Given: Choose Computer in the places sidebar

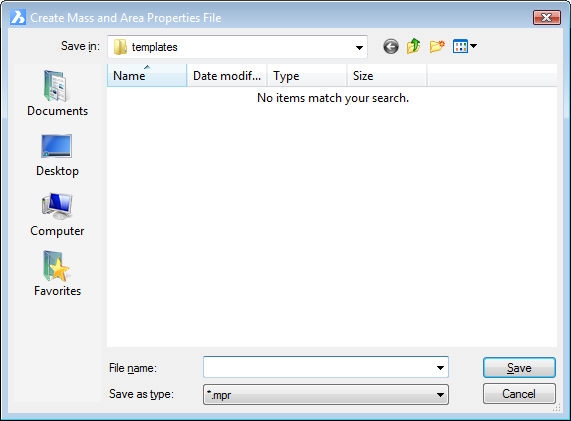Looking at the screenshot, I should pyautogui.click(x=57, y=215).
